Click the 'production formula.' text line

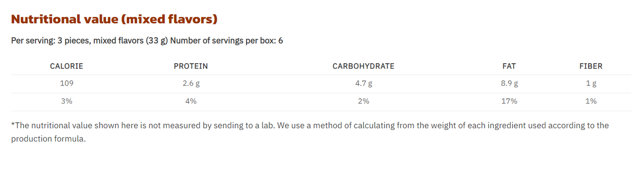[48, 139]
